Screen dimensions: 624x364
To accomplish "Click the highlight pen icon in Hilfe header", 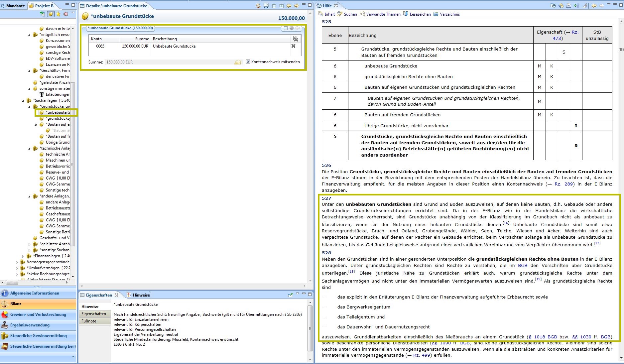I will coord(585,6).
